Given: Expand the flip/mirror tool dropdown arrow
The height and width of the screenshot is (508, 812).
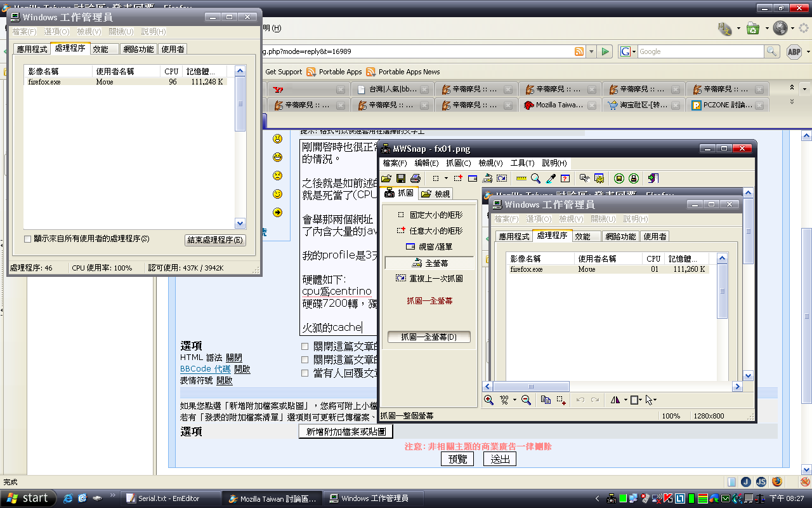Looking at the screenshot, I should [x=625, y=400].
